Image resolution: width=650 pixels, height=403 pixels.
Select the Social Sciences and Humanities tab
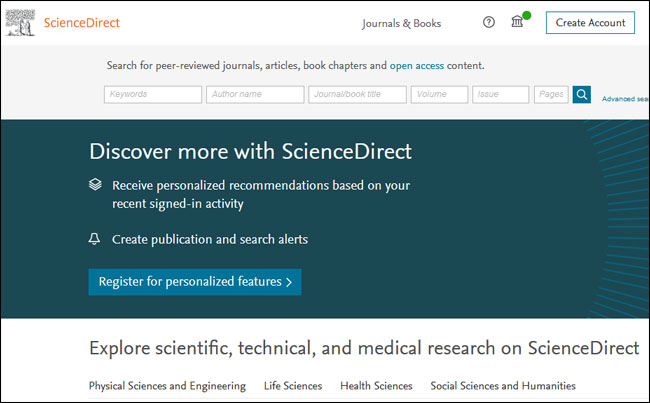[503, 386]
